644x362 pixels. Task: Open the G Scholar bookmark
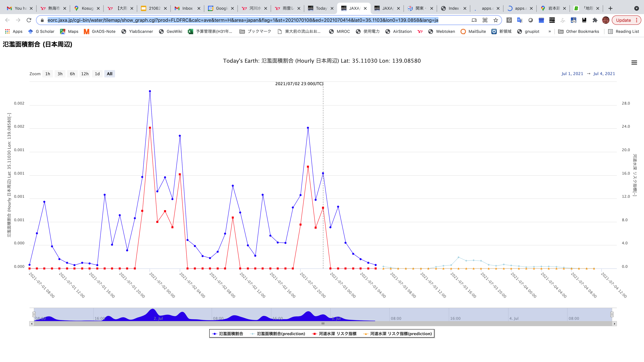(41, 32)
